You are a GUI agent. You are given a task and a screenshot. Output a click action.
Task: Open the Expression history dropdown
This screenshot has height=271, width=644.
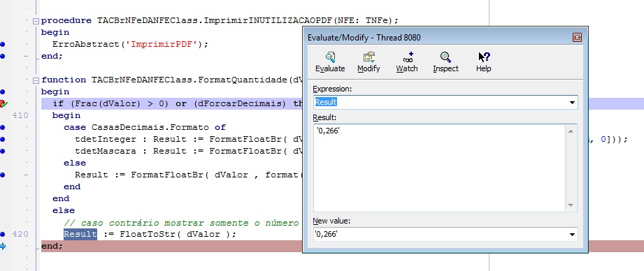pos(572,103)
